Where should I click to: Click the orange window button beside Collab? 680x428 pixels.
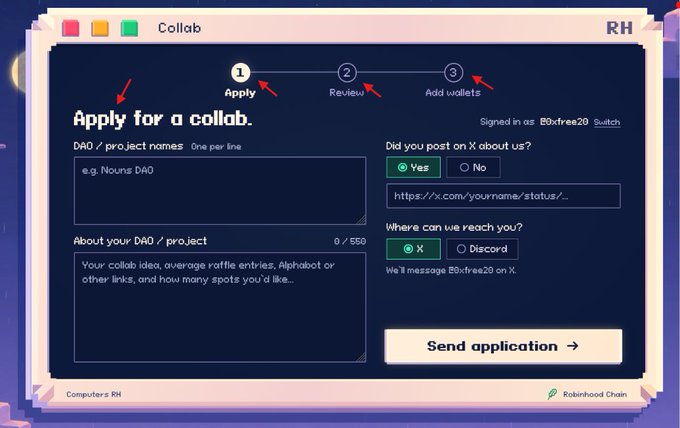pyautogui.click(x=100, y=29)
